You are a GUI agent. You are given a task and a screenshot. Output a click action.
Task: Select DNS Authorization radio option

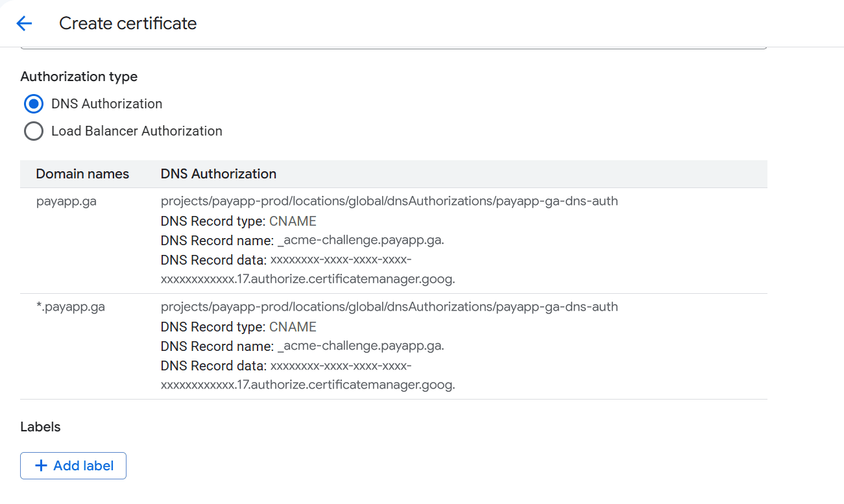click(x=34, y=104)
